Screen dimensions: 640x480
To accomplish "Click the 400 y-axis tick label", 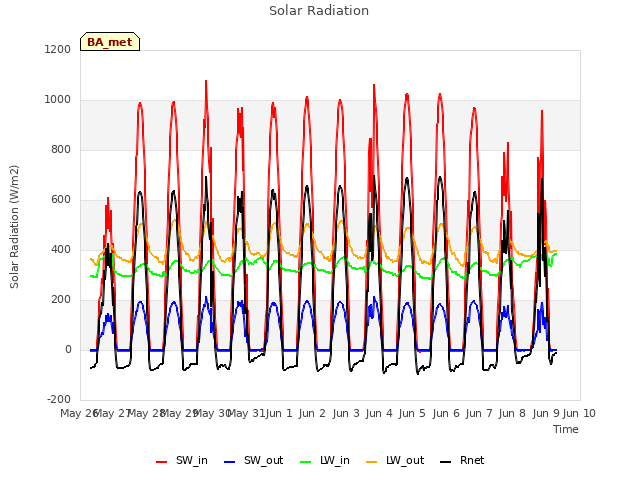I will pos(61,249).
